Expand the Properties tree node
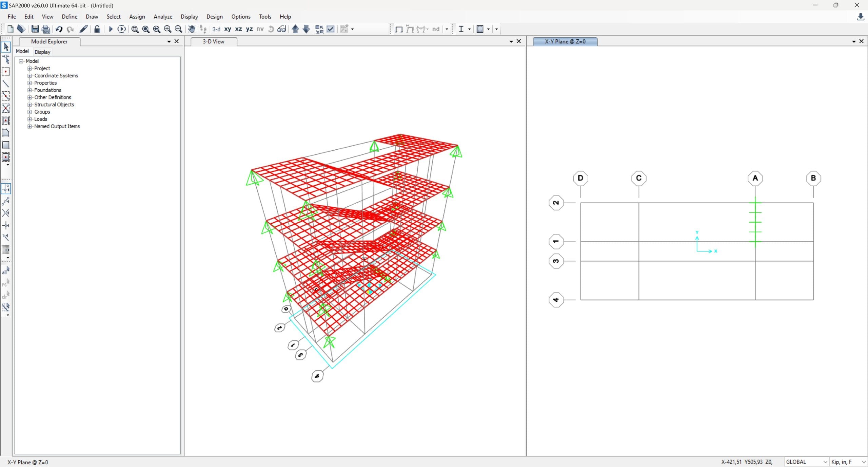Viewport: 868px width, 467px height. [29, 83]
